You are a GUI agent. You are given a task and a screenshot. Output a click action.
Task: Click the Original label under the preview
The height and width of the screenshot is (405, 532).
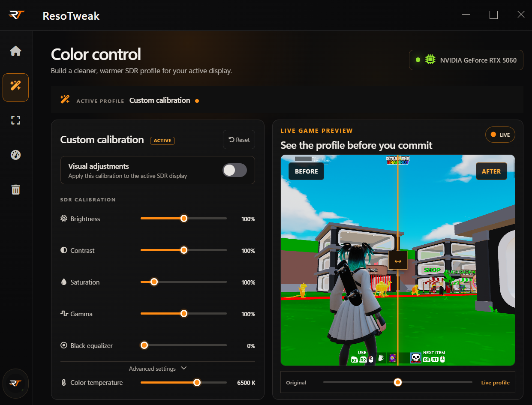[x=296, y=383]
